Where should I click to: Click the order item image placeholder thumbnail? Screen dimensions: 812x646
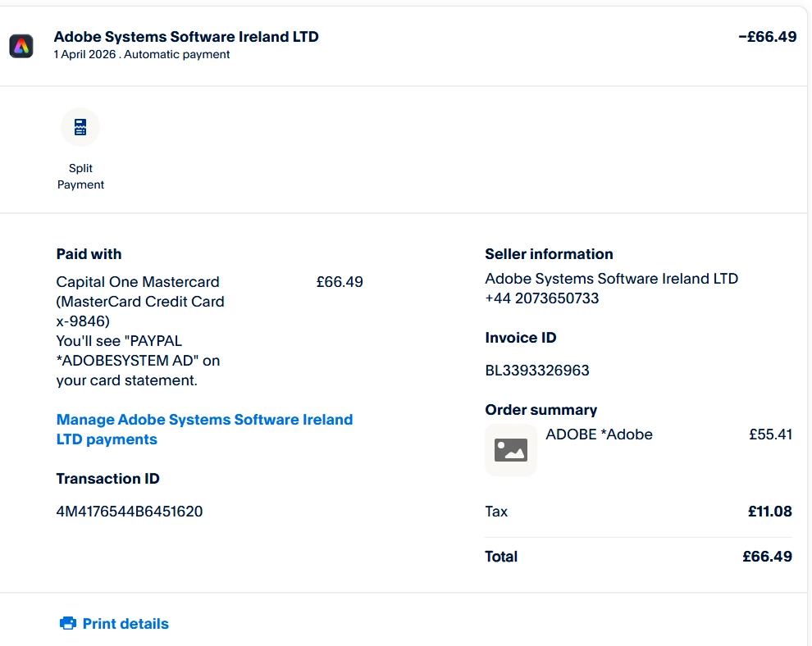tap(511, 450)
